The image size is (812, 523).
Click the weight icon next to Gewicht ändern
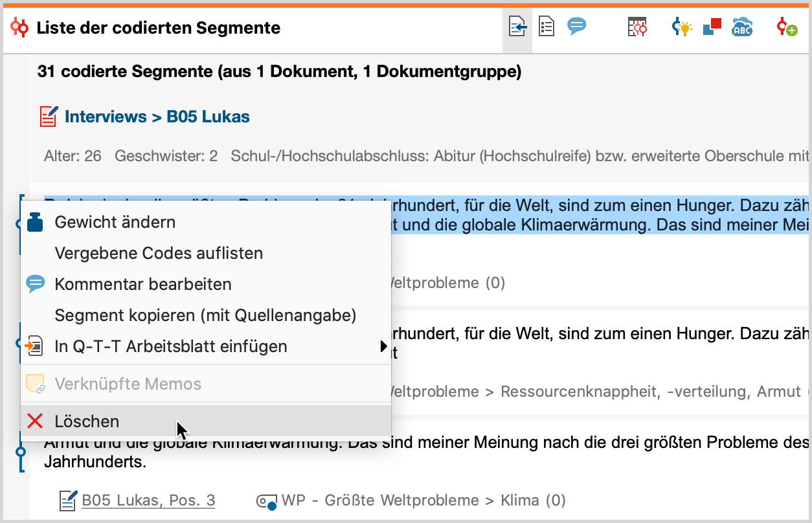35,222
